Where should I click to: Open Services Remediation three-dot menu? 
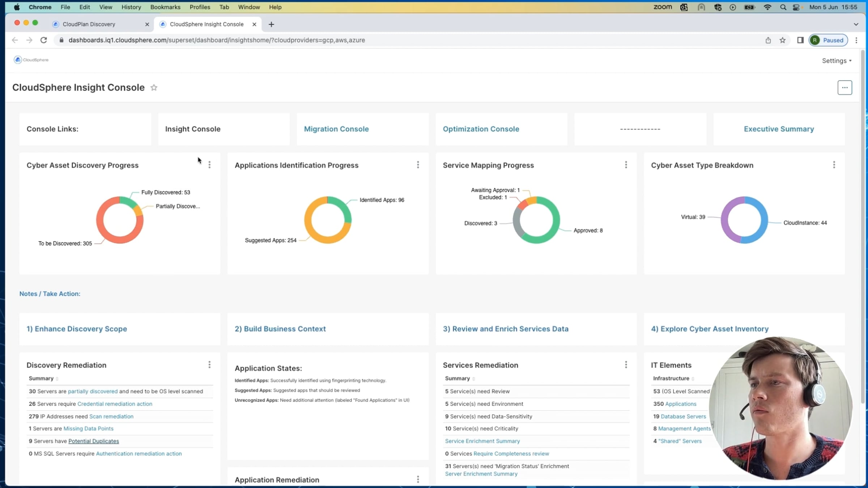click(626, 365)
